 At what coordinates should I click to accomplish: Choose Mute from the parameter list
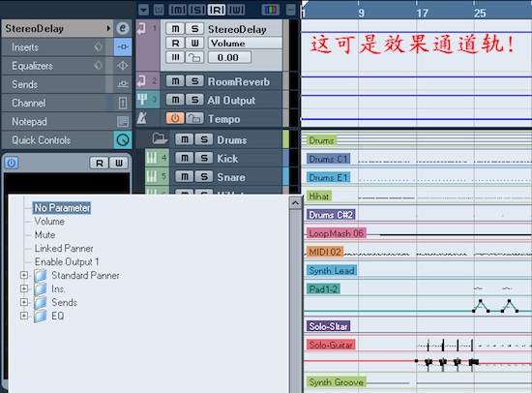[44, 234]
